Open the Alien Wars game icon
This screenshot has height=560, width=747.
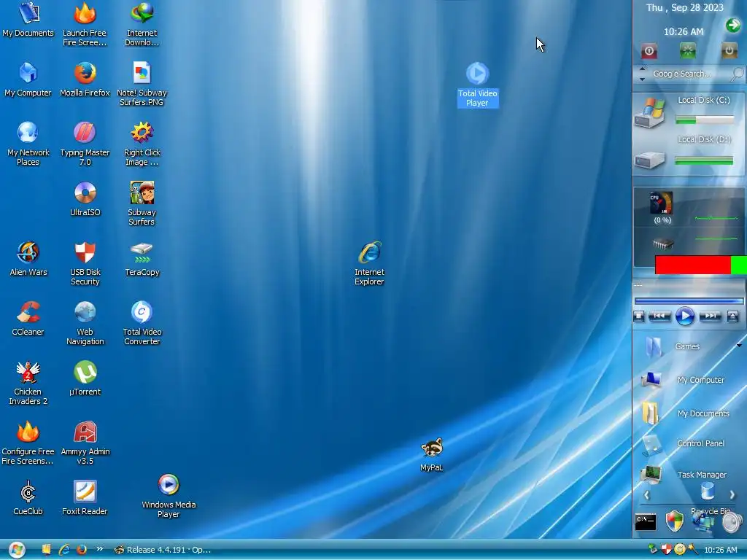point(28,259)
